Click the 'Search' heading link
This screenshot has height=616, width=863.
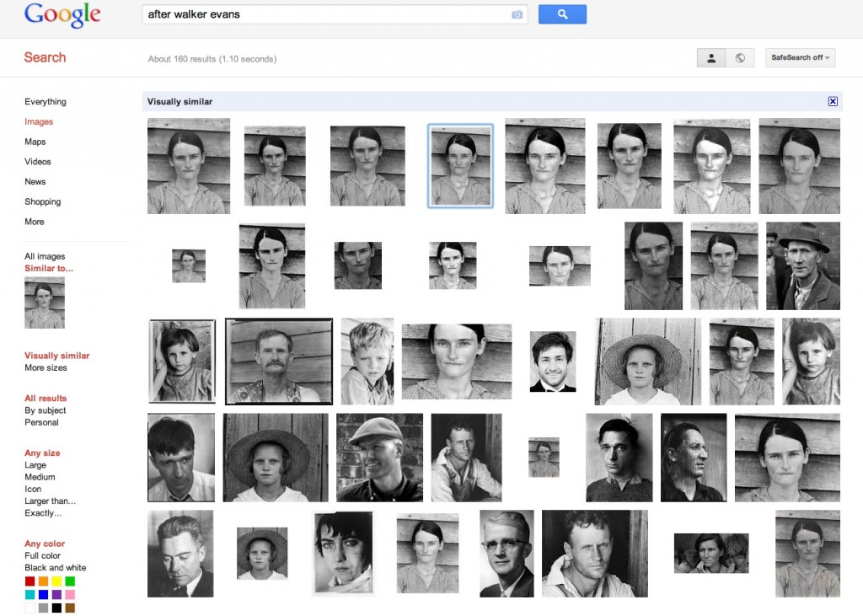pyautogui.click(x=46, y=57)
